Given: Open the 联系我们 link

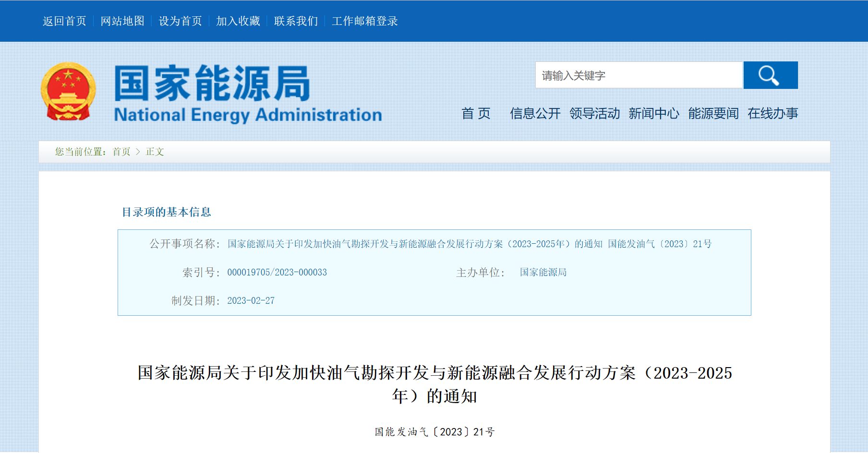Looking at the screenshot, I should (x=296, y=21).
